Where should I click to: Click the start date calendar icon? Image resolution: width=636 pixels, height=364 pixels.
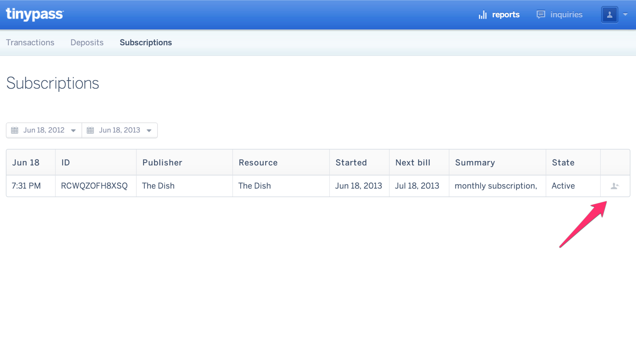[x=15, y=130]
